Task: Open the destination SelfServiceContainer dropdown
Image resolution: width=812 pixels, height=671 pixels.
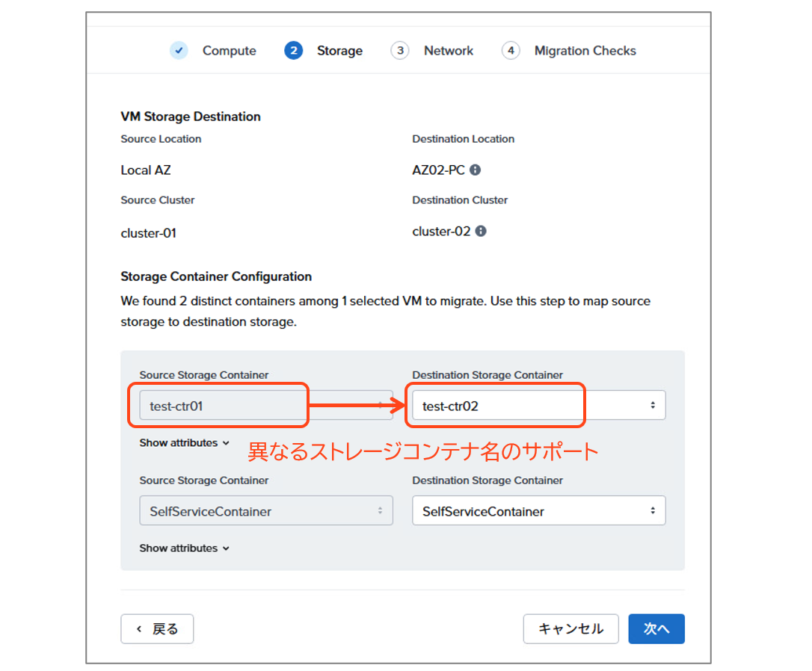Action: 538,511
